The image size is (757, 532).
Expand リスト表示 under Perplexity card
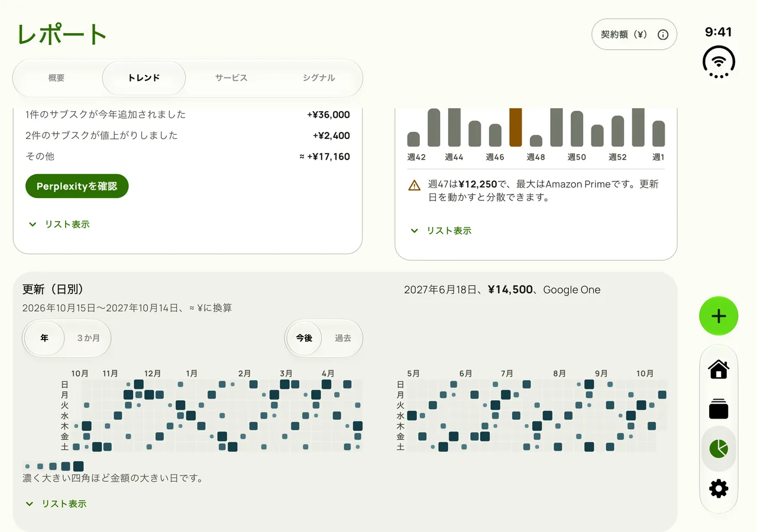pyautogui.click(x=59, y=225)
